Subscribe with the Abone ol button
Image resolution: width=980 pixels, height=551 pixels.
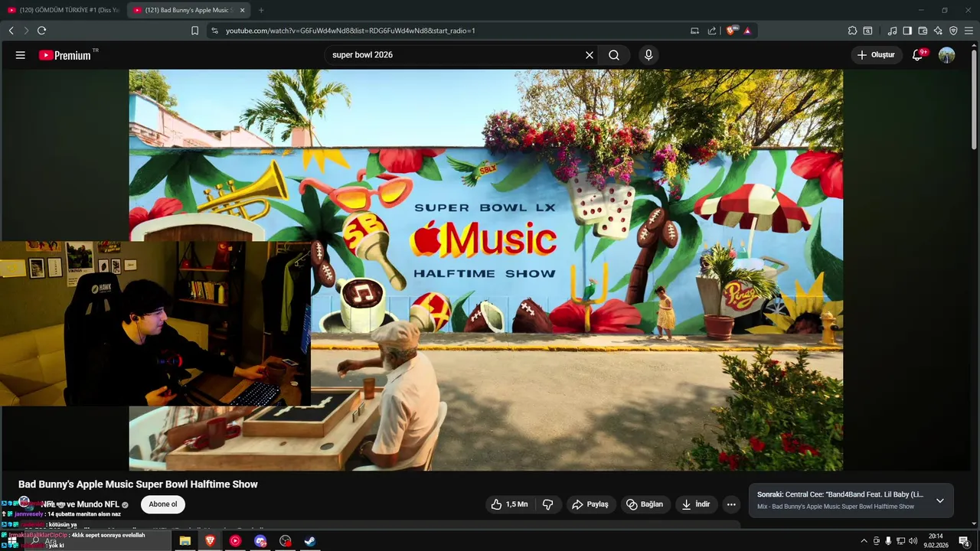point(162,504)
